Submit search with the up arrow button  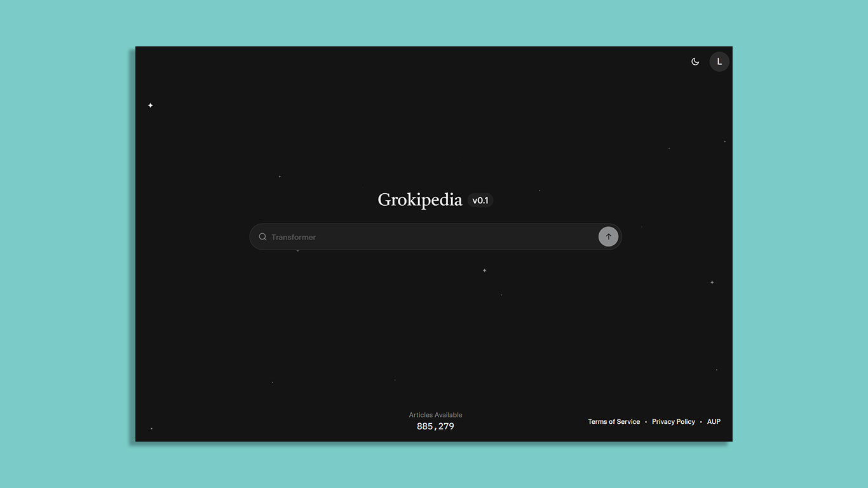608,237
